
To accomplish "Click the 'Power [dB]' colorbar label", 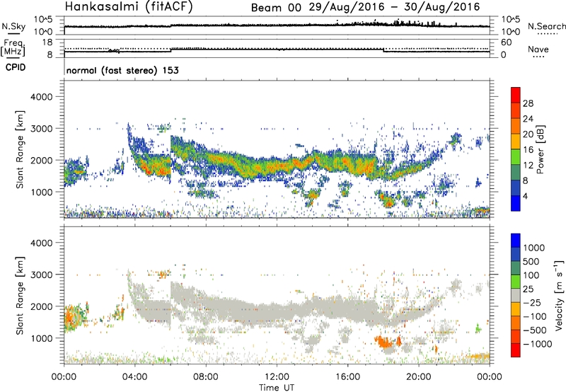I will (x=541, y=149).
